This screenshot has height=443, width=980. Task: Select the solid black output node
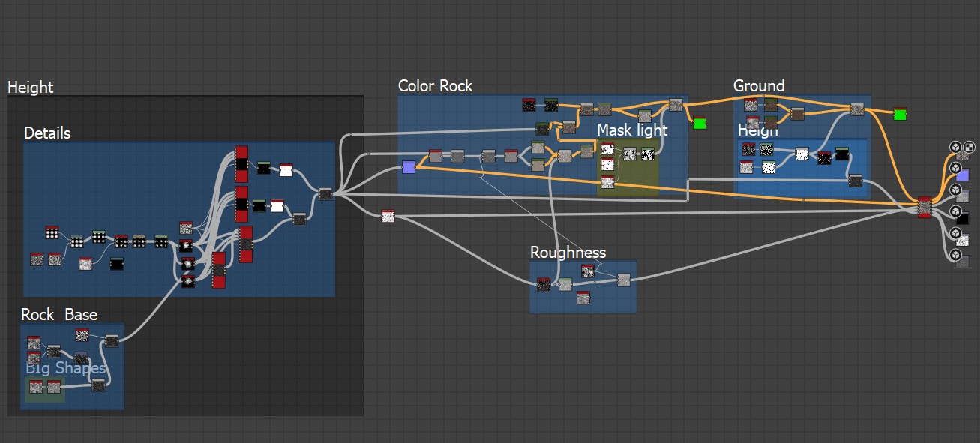[963, 218]
